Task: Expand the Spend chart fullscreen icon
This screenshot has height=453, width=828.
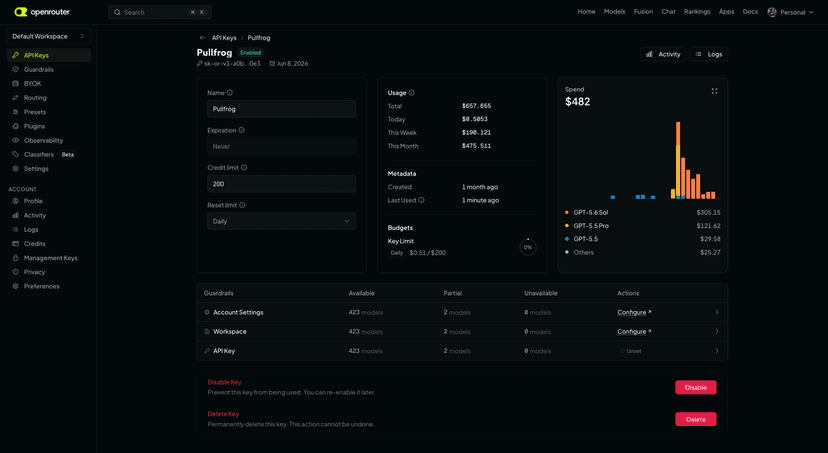Action: click(x=714, y=91)
